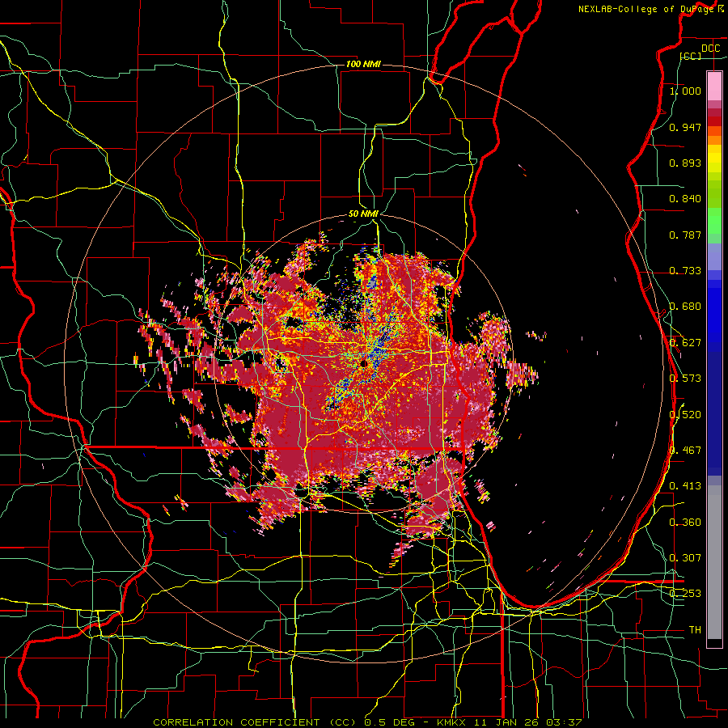This screenshot has height=728, width=728.
Task: Click the 0.840 value on the color scale
Action: click(x=685, y=198)
